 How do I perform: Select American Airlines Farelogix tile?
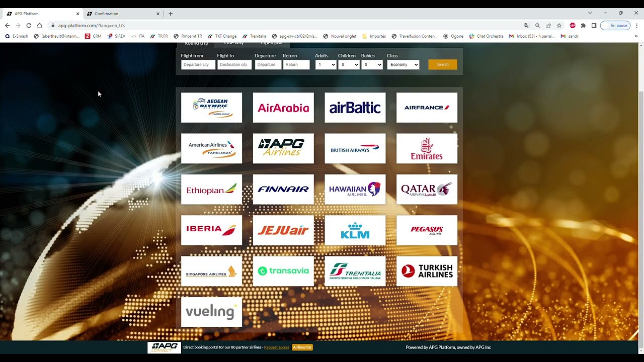point(211,148)
